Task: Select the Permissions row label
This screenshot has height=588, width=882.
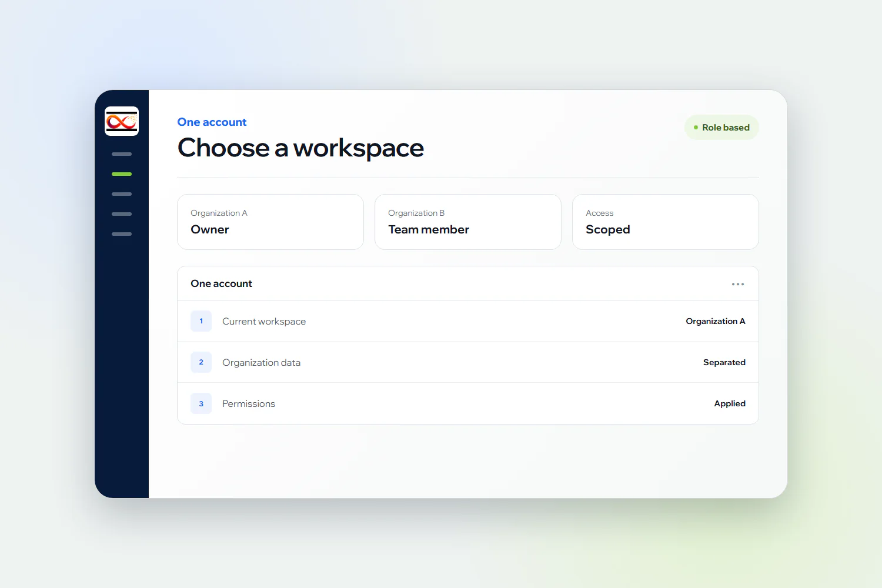Action: click(x=249, y=404)
